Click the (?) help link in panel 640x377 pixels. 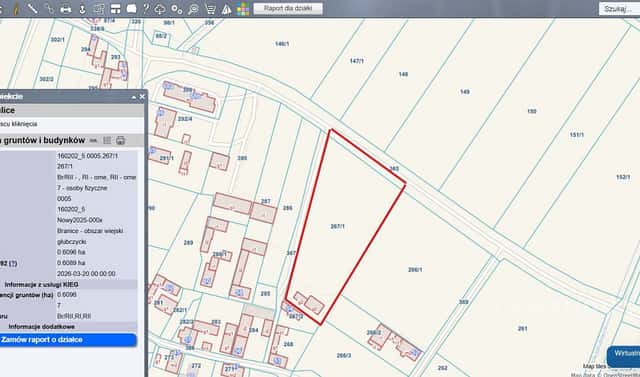(13, 264)
